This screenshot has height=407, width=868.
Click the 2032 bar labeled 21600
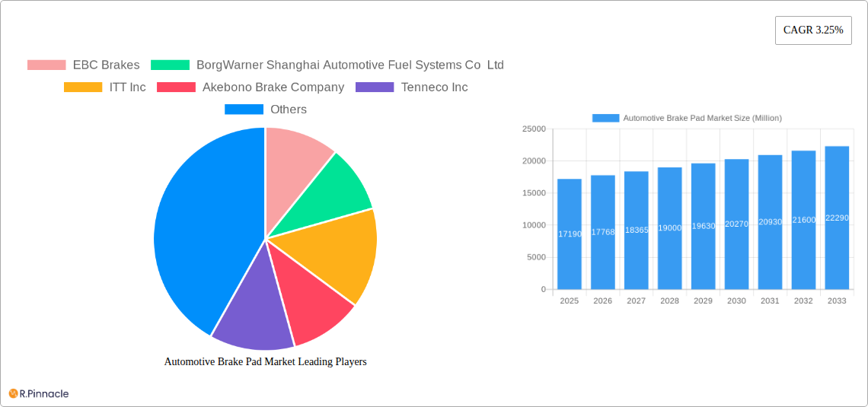(x=804, y=220)
